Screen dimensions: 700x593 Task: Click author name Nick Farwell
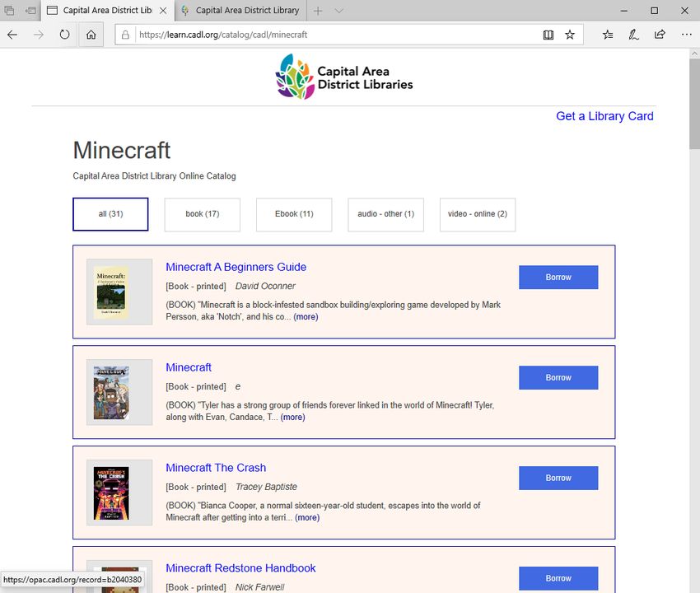[259, 587]
